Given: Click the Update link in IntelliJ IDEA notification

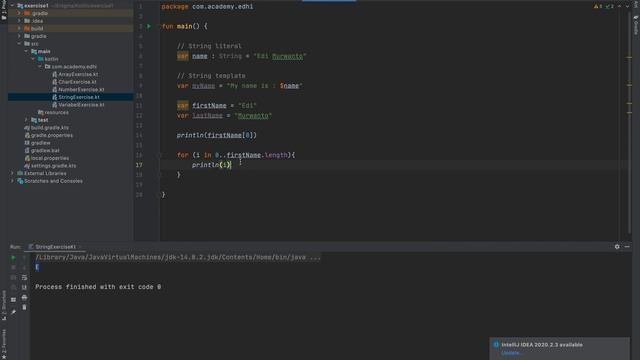Looking at the screenshot, I should 511,353.
